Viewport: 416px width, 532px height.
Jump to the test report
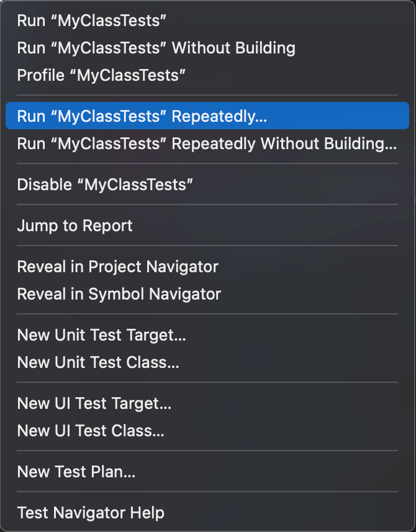click(x=75, y=226)
